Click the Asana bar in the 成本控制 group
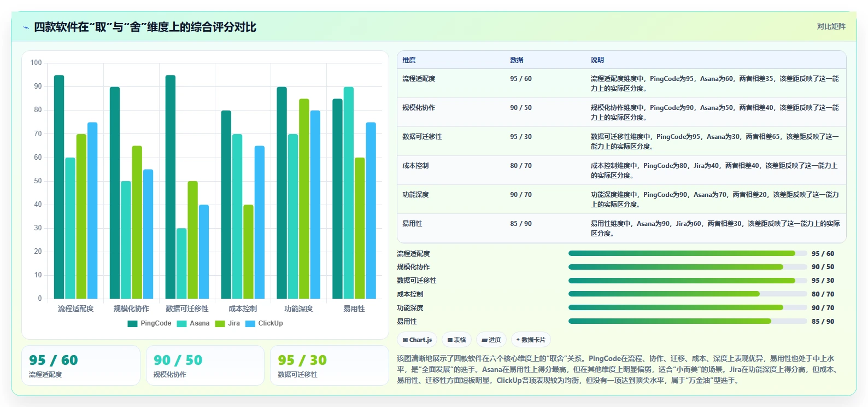868x407 pixels. [x=237, y=216]
